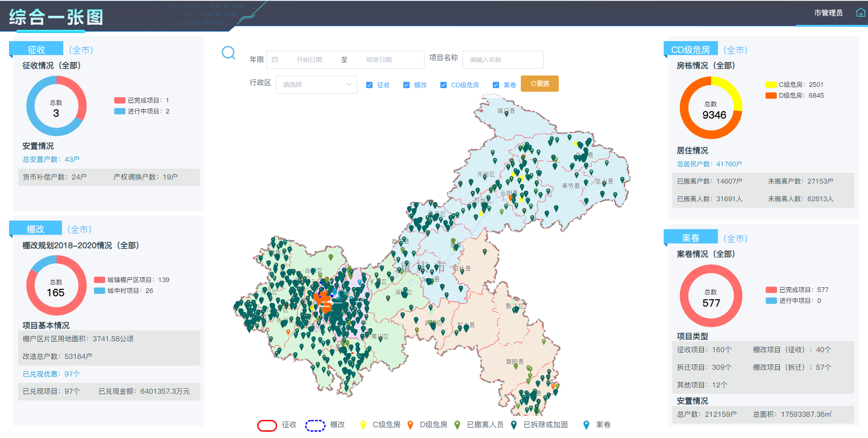The image size is (868, 438).
Task: Disable the CD级危房 layer checkbox
Action: [x=443, y=85]
